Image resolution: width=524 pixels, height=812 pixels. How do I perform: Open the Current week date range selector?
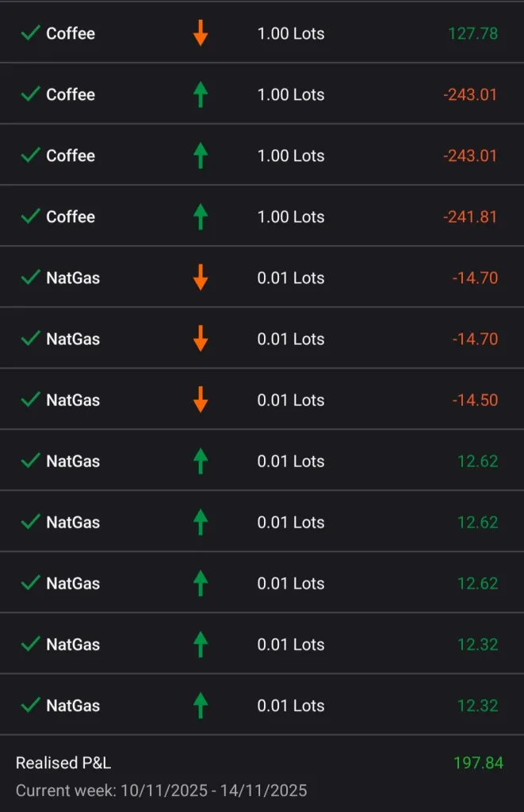click(x=161, y=791)
